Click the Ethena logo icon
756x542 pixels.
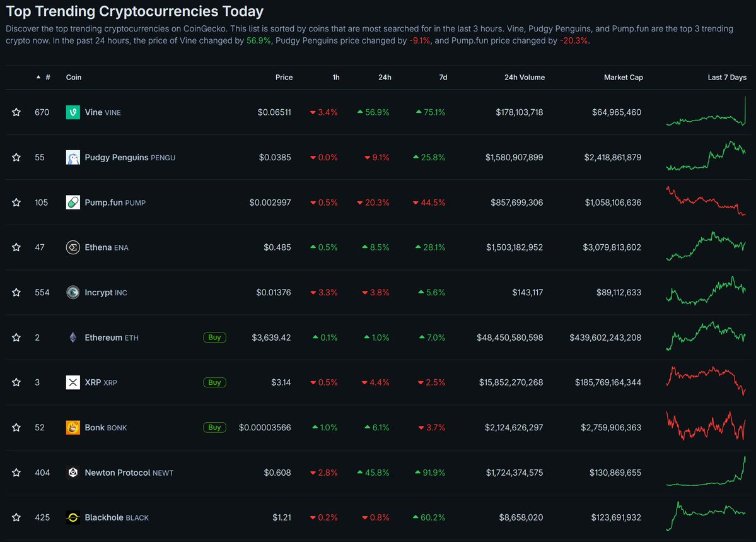click(73, 247)
